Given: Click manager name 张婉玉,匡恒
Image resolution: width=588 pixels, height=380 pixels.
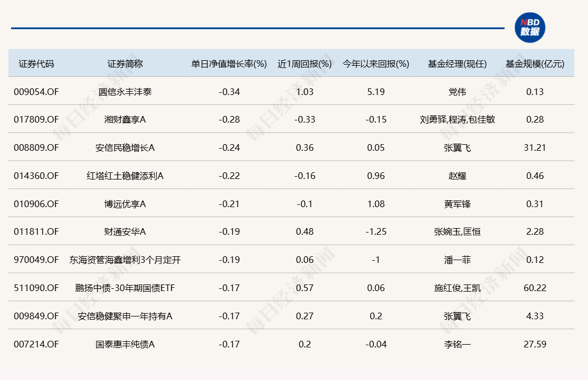Looking at the screenshot, I should [x=457, y=231].
